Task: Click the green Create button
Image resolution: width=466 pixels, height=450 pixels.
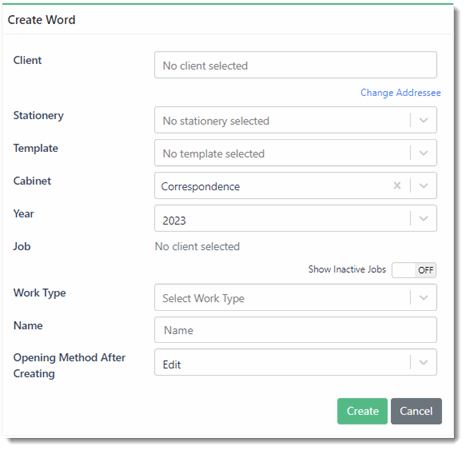Action: point(362,411)
